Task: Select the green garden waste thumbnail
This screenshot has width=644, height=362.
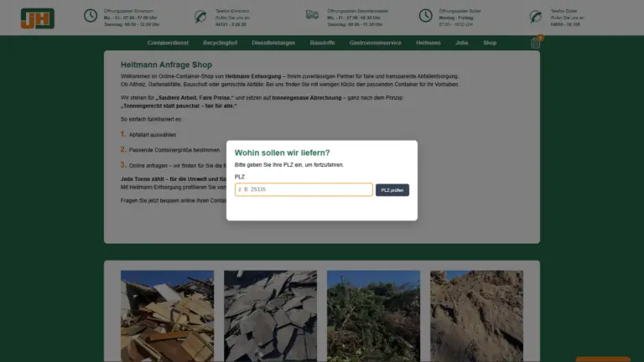Action: 373,315
